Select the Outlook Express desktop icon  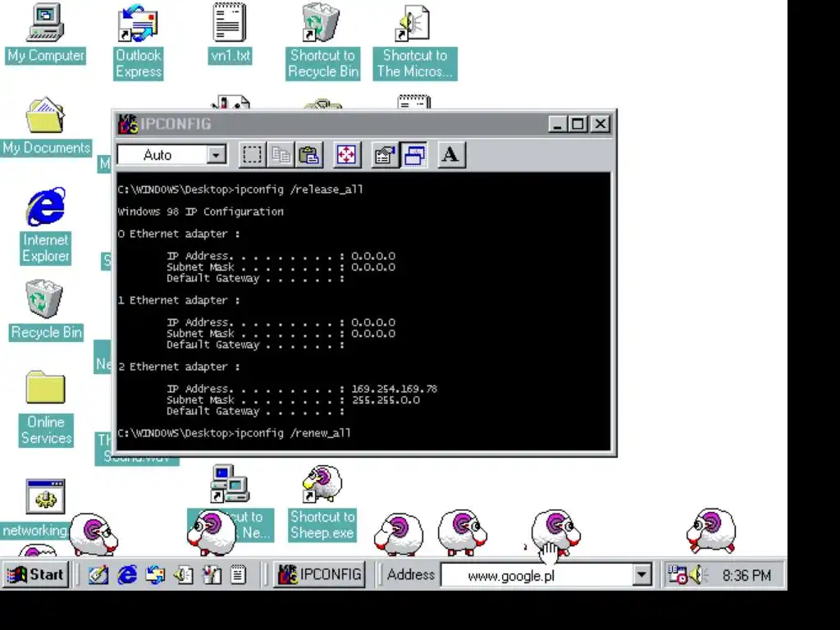(138, 41)
